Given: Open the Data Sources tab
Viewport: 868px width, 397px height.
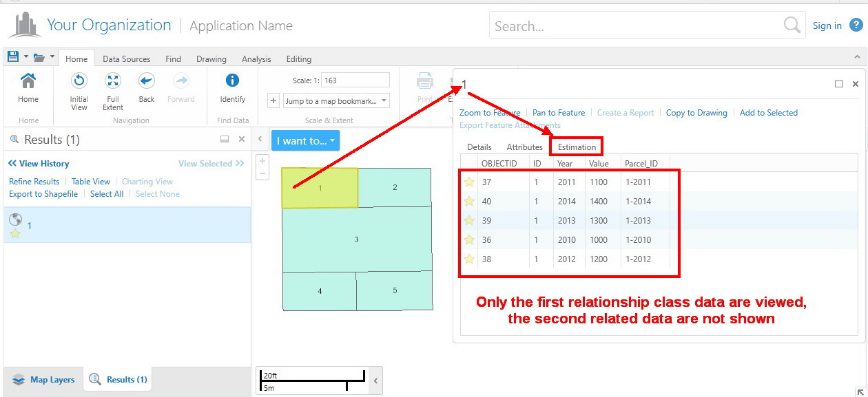Looking at the screenshot, I should [127, 59].
